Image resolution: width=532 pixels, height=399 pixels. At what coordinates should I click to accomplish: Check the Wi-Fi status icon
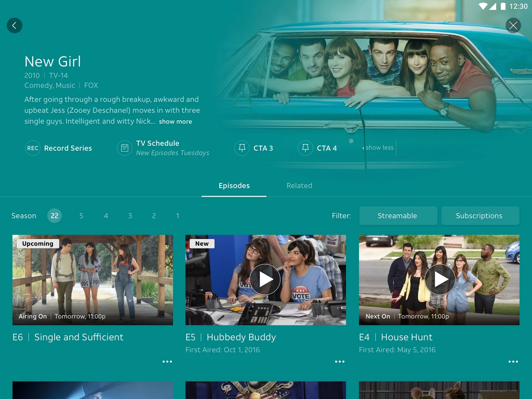[483, 6]
